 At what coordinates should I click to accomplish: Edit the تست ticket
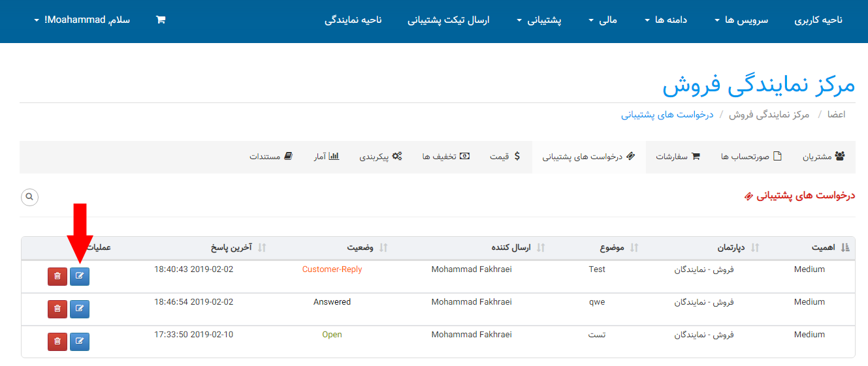[x=80, y=341]
